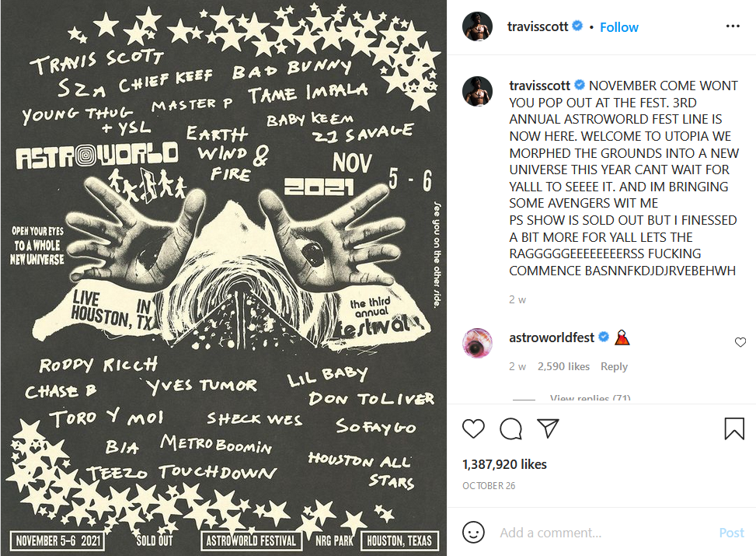Save post with the bookmark icon
This screenshot has height=556, width=756.
point(733,428)
